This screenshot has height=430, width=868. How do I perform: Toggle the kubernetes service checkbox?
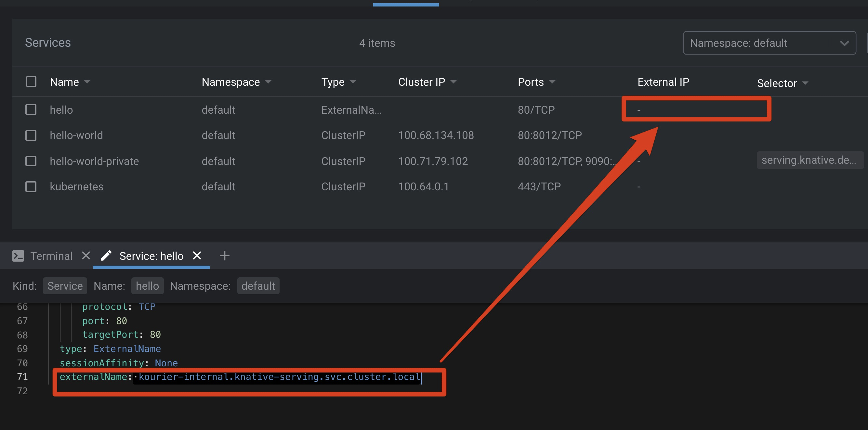pos(31,186)
